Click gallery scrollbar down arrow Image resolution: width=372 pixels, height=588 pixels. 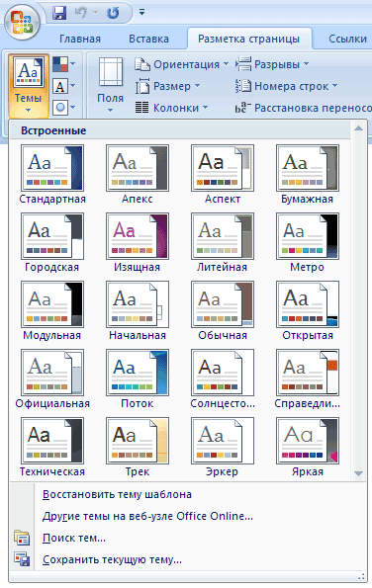click(x=358, y=473)
